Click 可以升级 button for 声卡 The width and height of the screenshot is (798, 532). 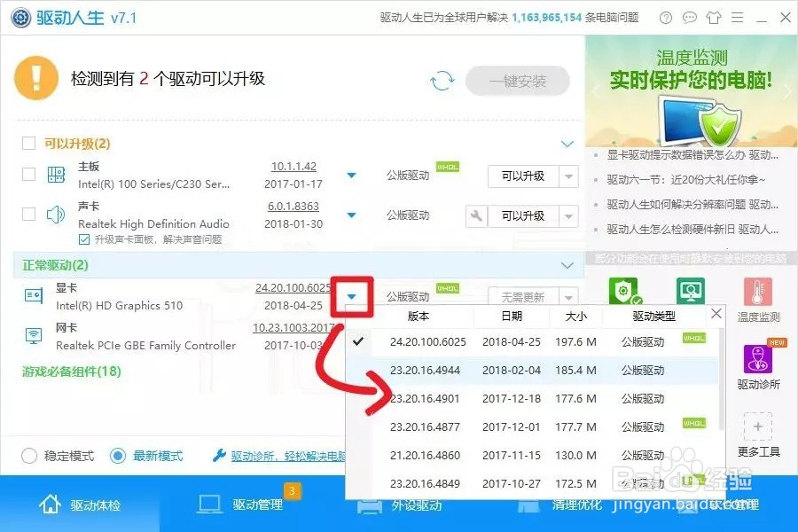[x=523, y=216]
